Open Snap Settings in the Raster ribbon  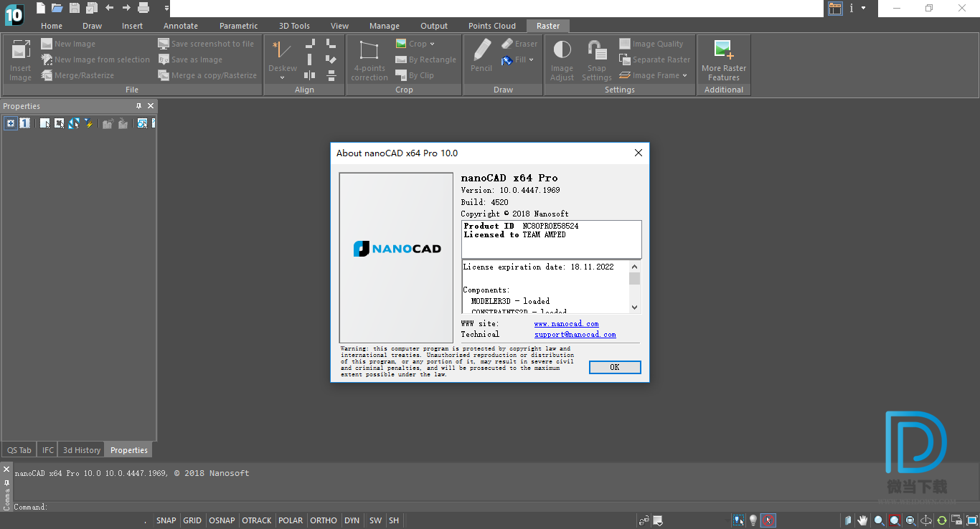pyautogui.click(x=597, y=59)
